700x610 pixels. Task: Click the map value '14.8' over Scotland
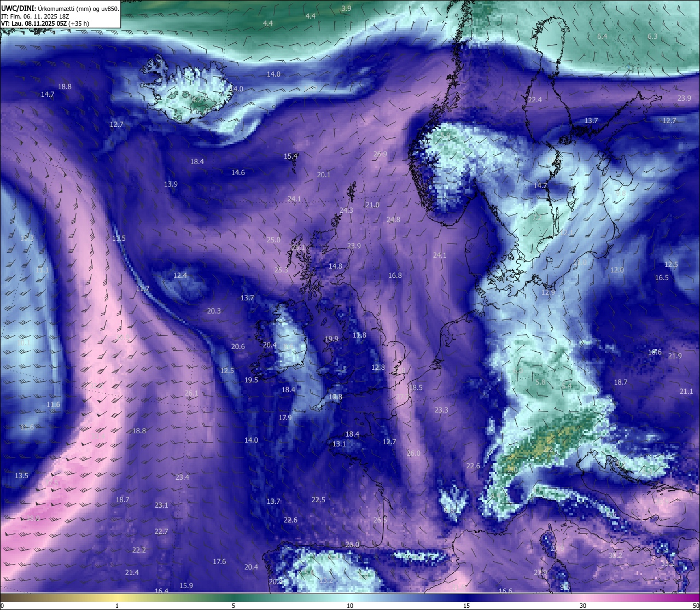click(335, 266)
